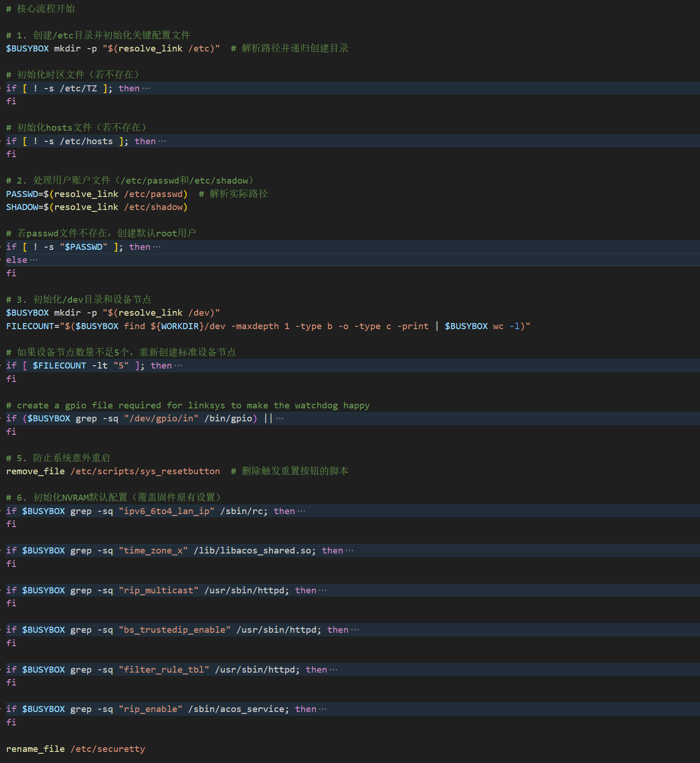Click 'wc -l' at end of FILECOUNT line
This screenshot has height=763, width=700.
click(x=507, y=326)
